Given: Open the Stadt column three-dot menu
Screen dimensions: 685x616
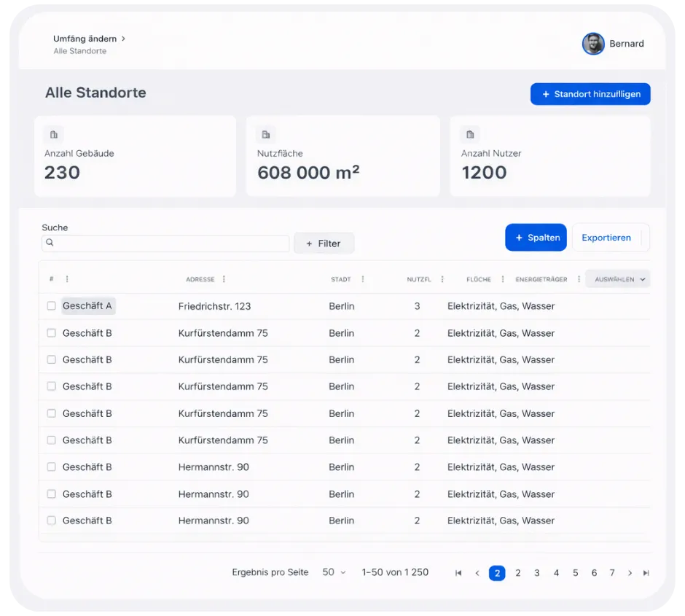Looking at the screenshot, I should pos(363,279).
